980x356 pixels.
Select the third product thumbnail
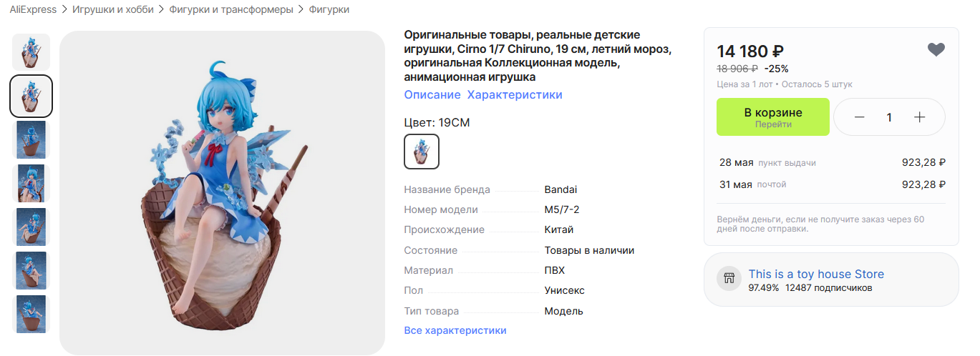pos(31,139)
